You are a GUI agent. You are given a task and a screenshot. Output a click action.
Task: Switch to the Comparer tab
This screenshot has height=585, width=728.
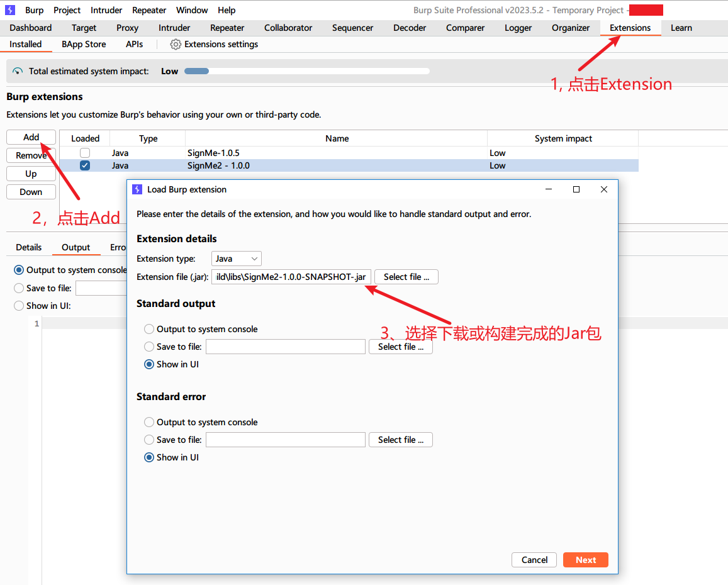tap(465, 28)
